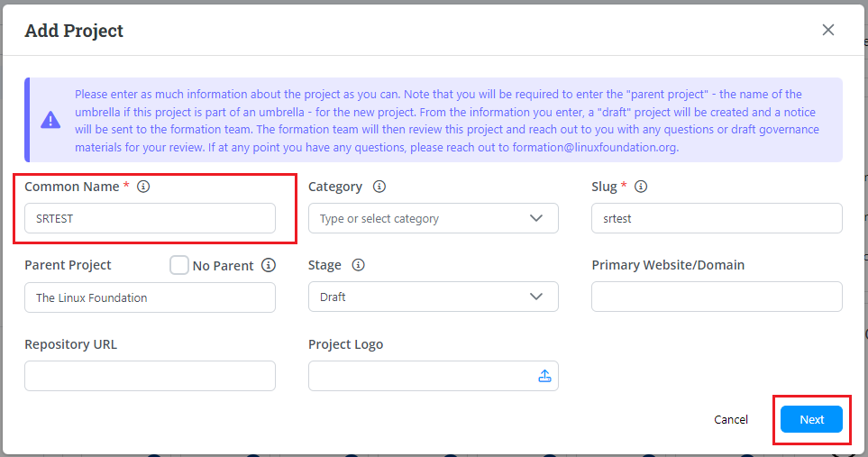Expand the Stage dropdown showing Draft
868x457 pixels.
[x=433, y=297]
